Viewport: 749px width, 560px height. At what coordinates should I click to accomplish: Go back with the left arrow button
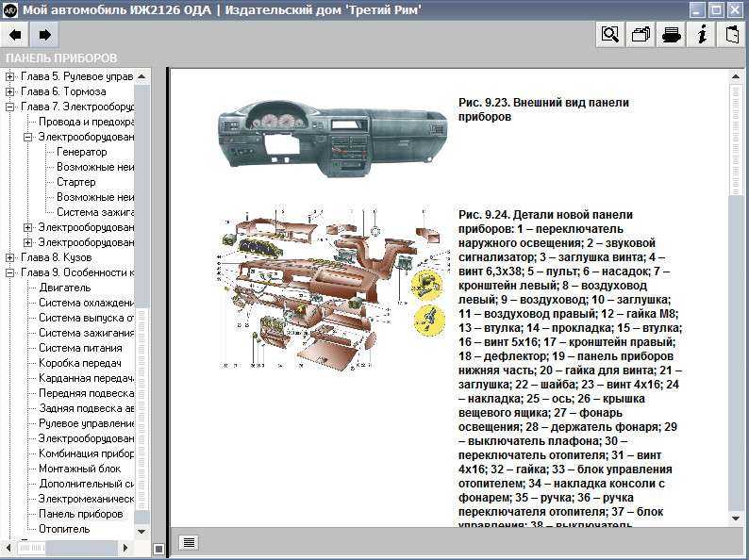(15, 35)
